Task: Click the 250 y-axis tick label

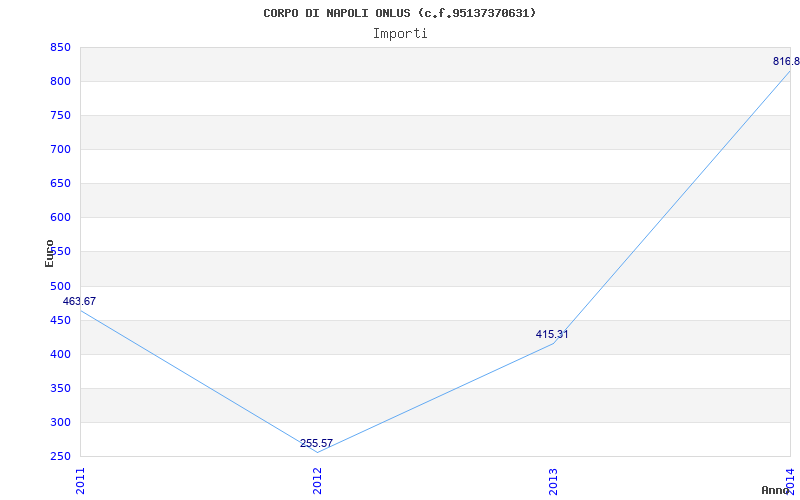Action: pyautogui.click(x=60, y=457)
